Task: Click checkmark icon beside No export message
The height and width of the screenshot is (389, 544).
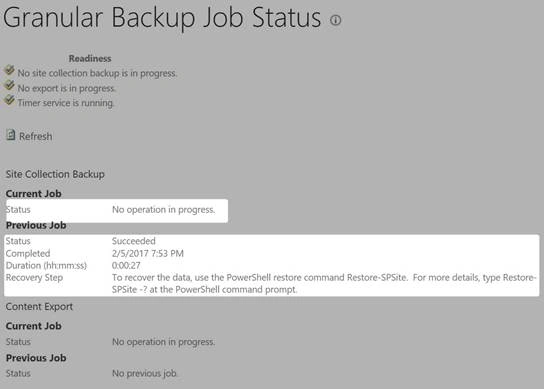Action: coord(9,85)
